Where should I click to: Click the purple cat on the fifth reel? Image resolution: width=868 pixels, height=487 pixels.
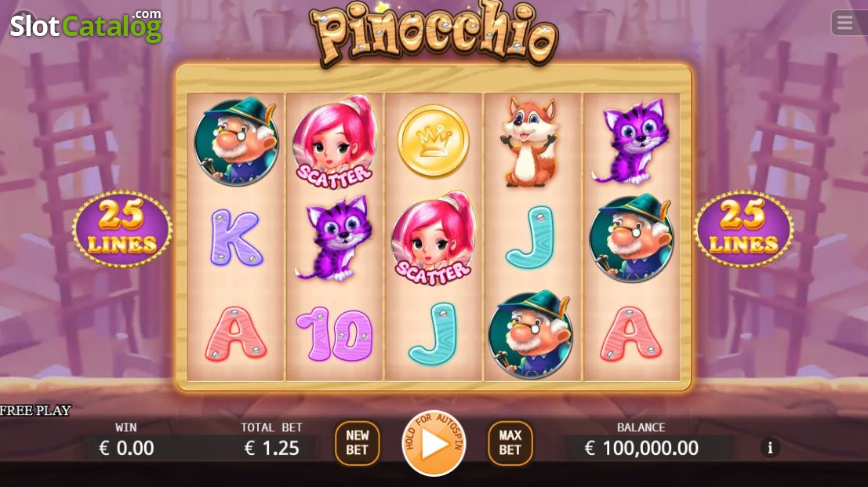click(x=632, y=142)
